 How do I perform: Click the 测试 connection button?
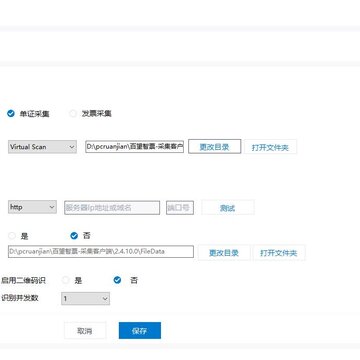click(x=228, y=208)
